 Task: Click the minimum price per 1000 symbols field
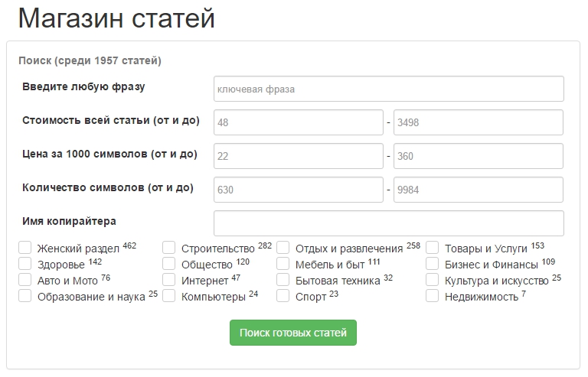pos(299,156)
